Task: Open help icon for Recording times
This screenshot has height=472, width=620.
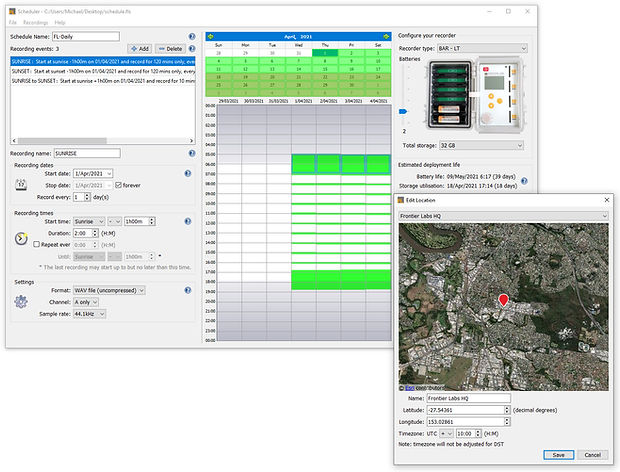Action: click(x=188, y=221)
